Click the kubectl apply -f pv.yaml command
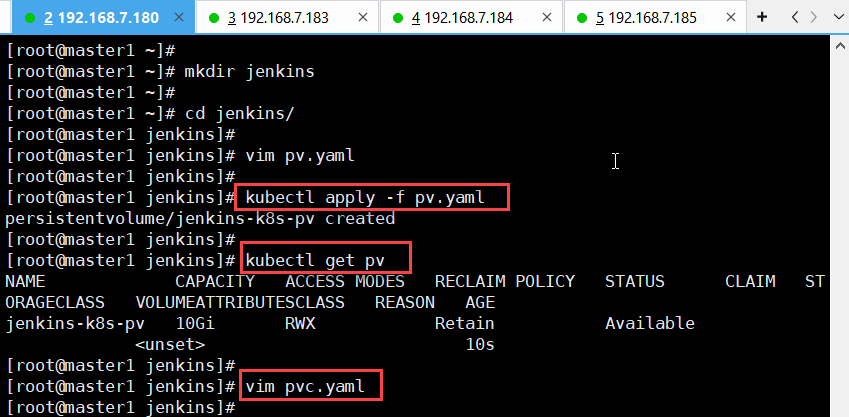Image resolution: width=849 pixels, height=417 pixels. (365, 198)
